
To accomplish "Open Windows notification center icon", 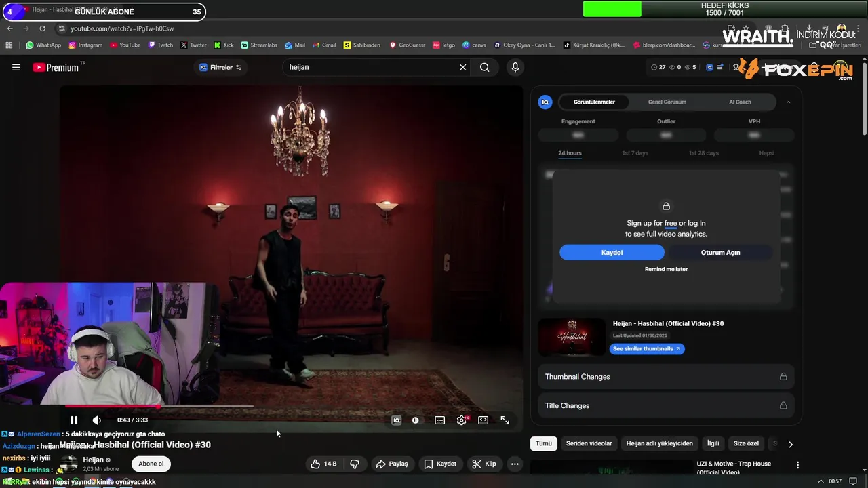I will pos(853,481).
